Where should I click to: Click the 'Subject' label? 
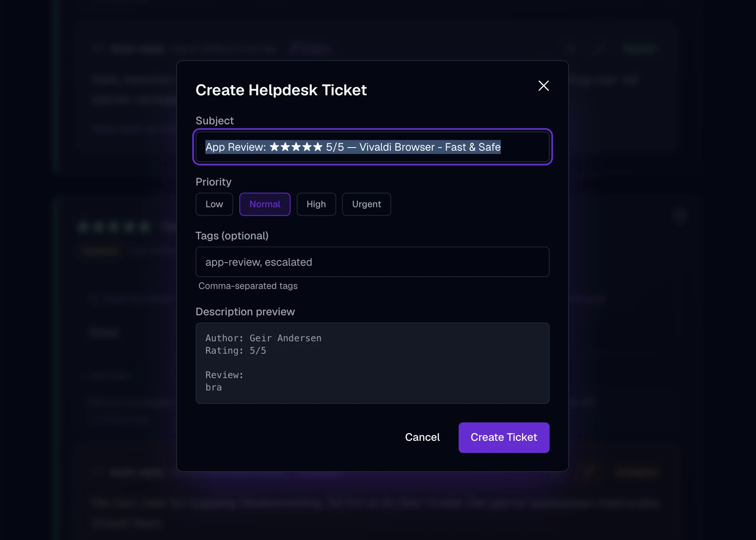(215, 120)
